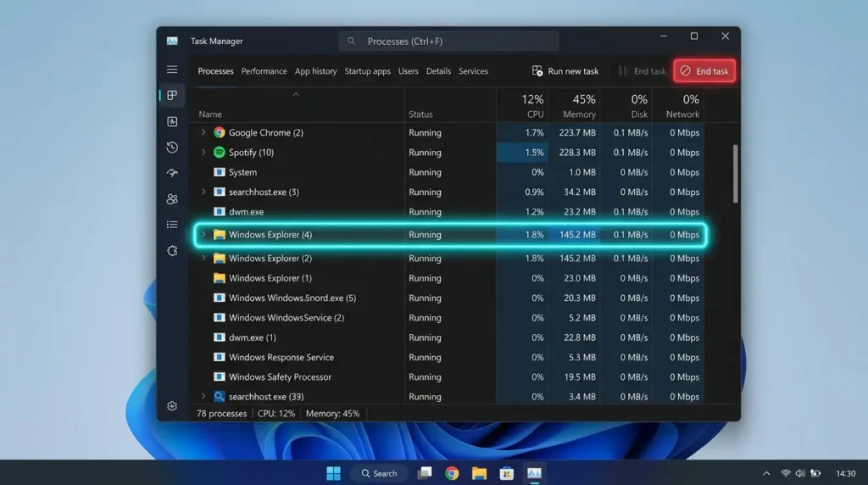Switch to the Performance tab
The image size is (868, 485).
coord(264,71)
